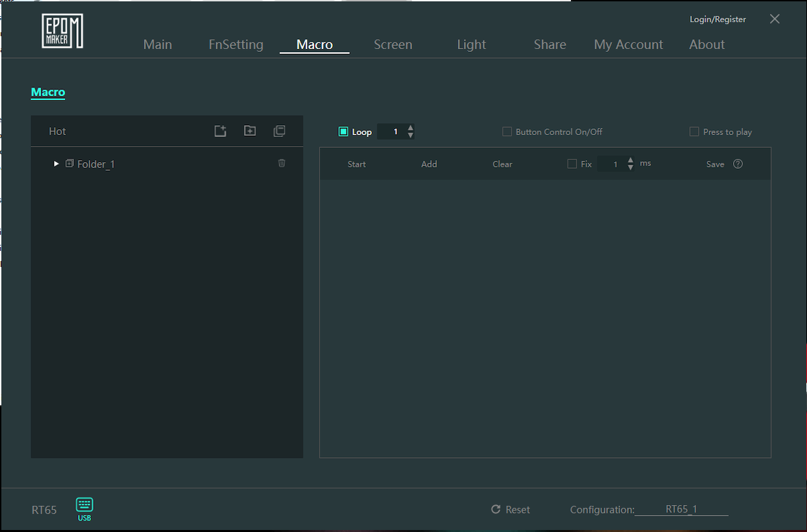Check the Press to play option
The image size is (807, 532).
coord(694,132)
